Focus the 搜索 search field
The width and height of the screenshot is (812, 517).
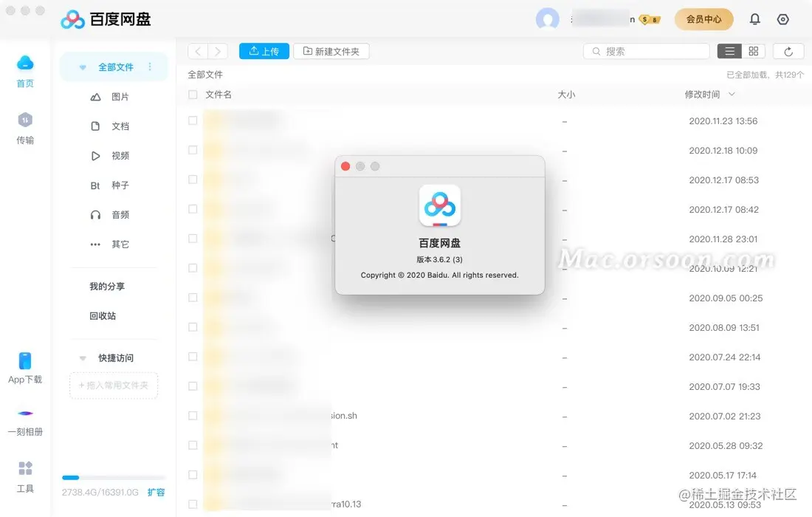point(647,51)
